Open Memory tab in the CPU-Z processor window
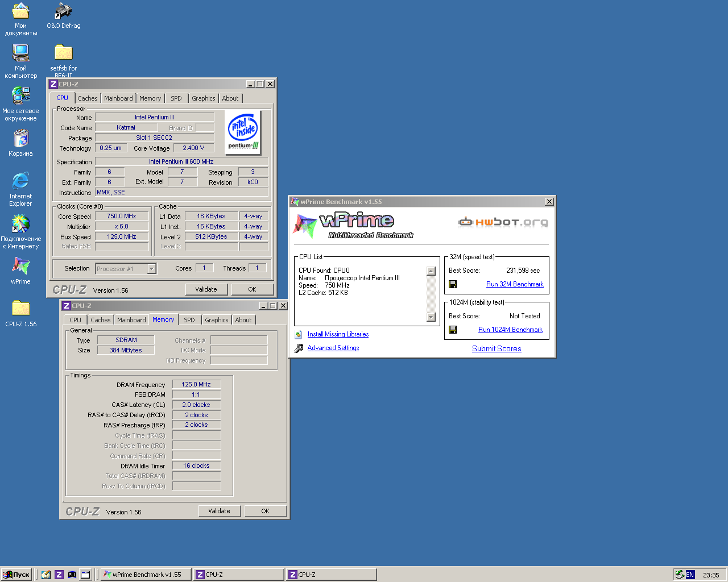Viewport: 728px width, 582px height. (x=150, y=98)
